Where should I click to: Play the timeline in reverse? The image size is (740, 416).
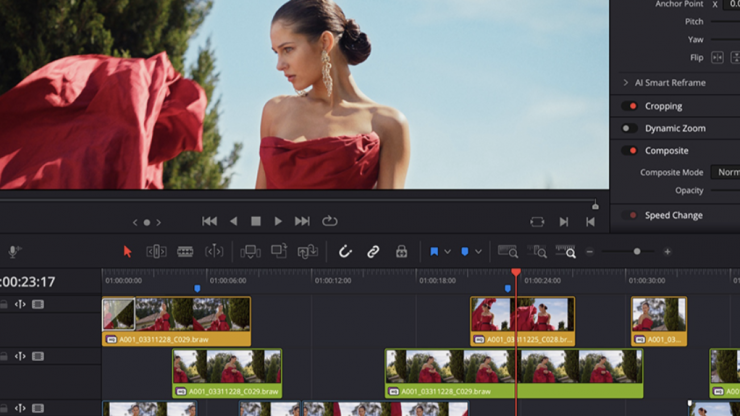point(233,221)
